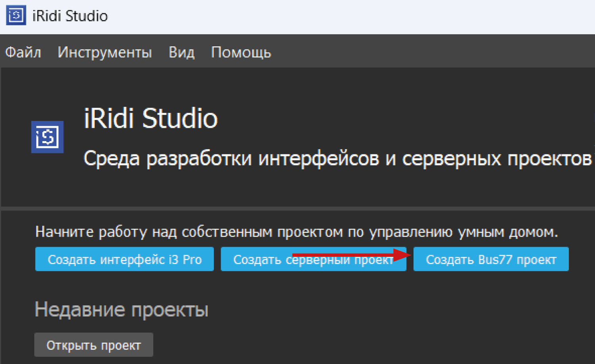
Task: Open the Инструменты menu
Action: point(105,52)
